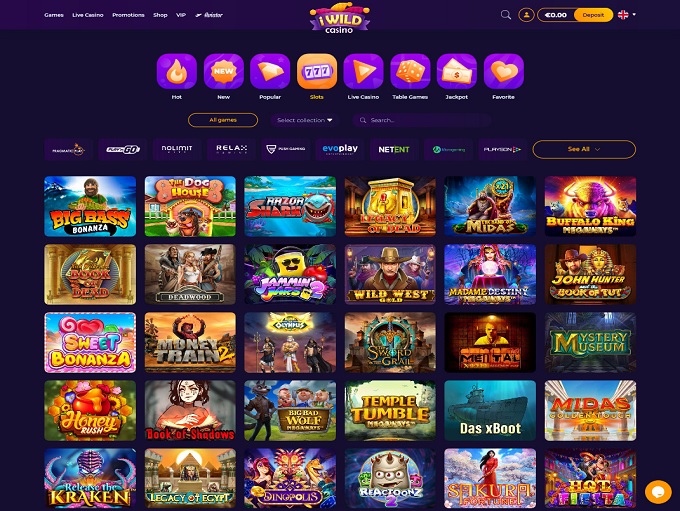Select the New games category icon
This screenshot has height=511, width=680.
(x=223, y=71)
